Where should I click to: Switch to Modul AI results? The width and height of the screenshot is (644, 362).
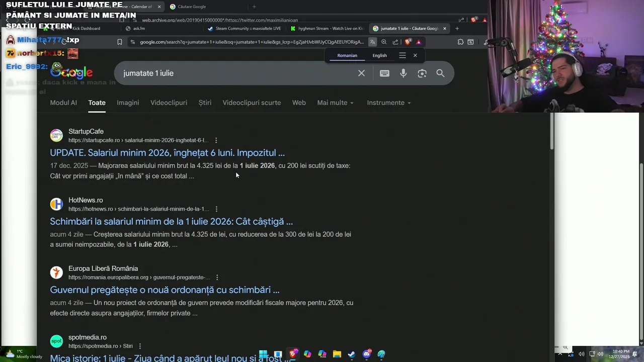click(63, 103)
